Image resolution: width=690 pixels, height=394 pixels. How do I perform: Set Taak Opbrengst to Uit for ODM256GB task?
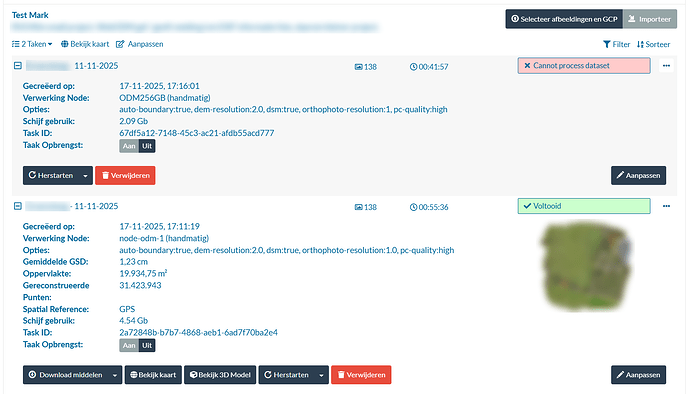[x=147, y=146]
